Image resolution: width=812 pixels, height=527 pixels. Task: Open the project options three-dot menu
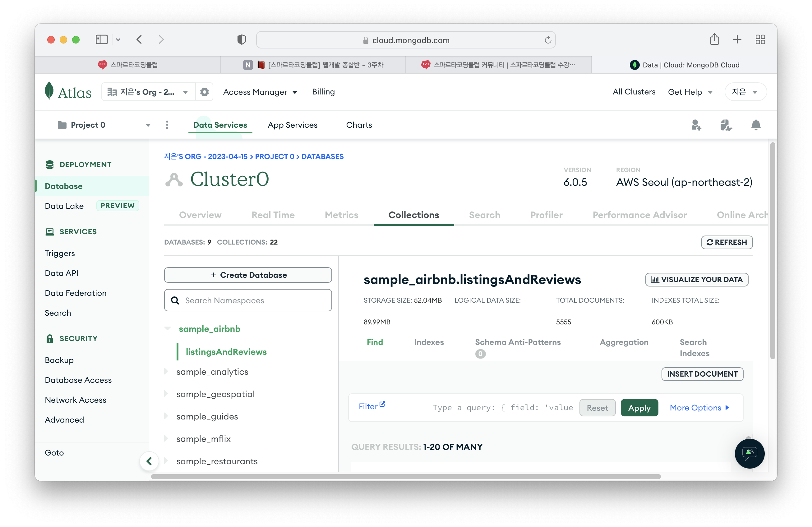(x=167, y=125)
